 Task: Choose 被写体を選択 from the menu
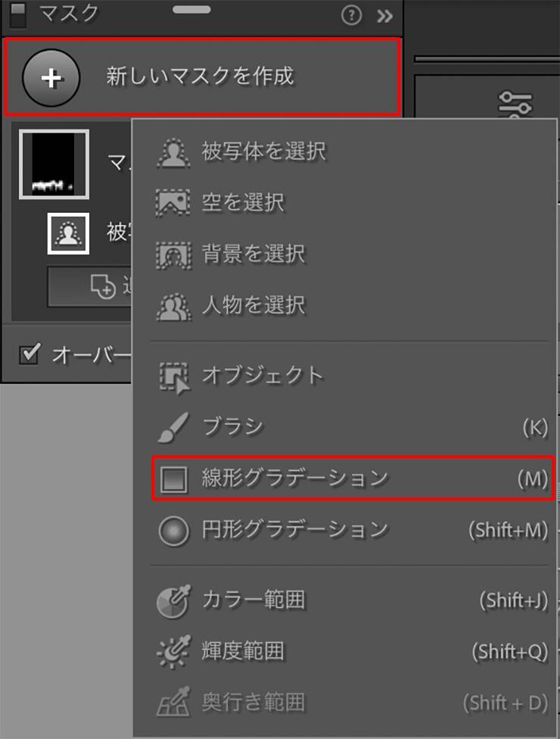[x=263, y=151]
